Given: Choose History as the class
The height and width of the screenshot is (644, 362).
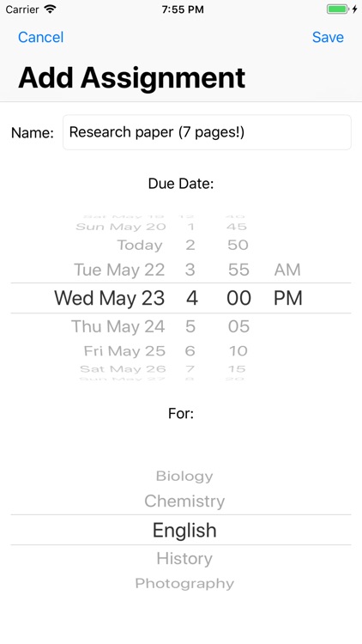Looking at the screenshot, I should [184, 559].
